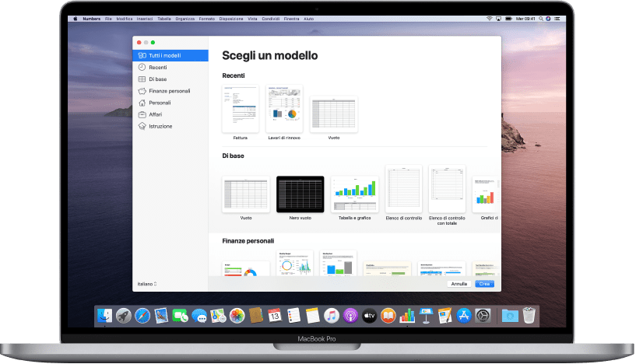
Task: Open Trash in the Dock
Action: pyautogui.click(x=529, y=315)
